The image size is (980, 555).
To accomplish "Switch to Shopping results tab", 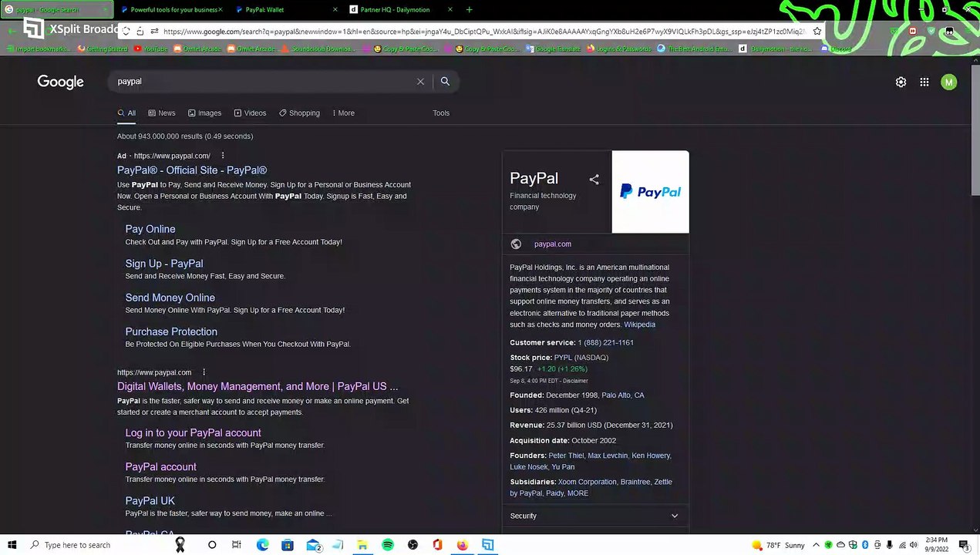I will pos(299,113).
